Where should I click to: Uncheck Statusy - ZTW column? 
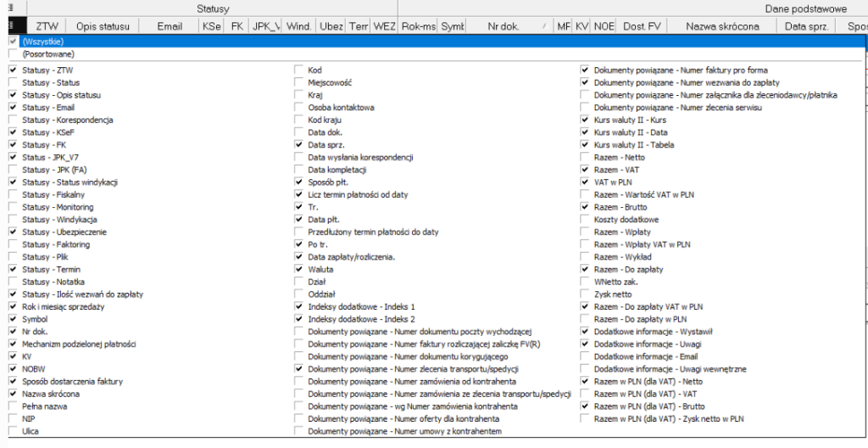click(13, 70)
